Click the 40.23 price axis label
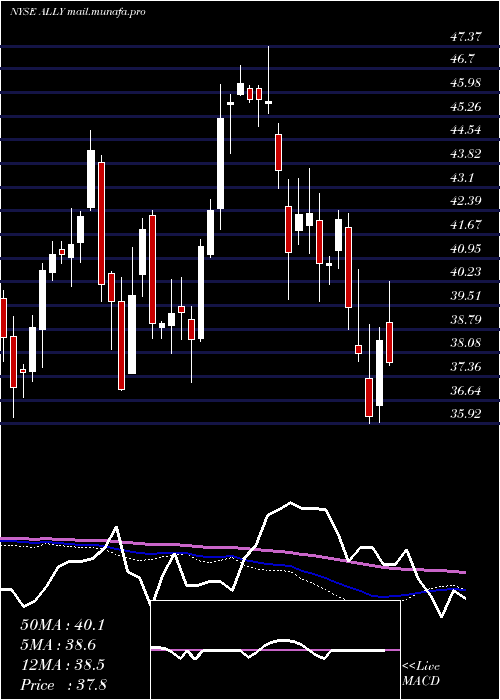The width and height of the screenshot is (500, 700). 466,271
